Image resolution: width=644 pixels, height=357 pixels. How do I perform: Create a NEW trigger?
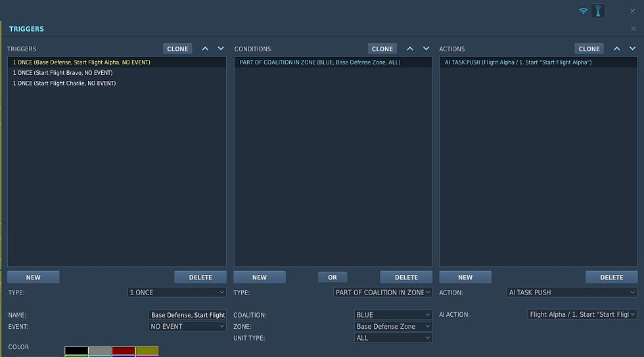[x=34, y=277]
